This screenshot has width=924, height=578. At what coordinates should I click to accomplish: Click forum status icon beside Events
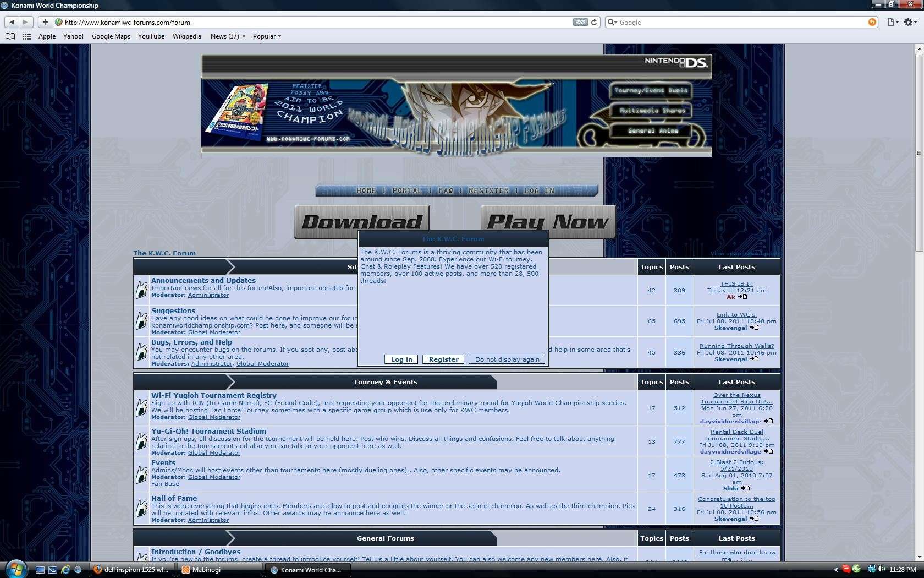[142, 475]
